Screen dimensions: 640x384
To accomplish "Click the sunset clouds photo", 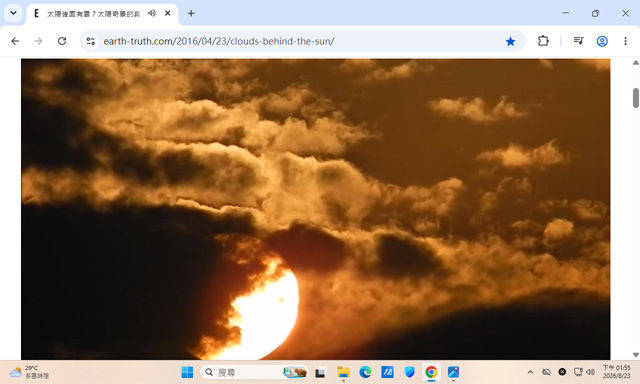I will [x=316, y=209].
